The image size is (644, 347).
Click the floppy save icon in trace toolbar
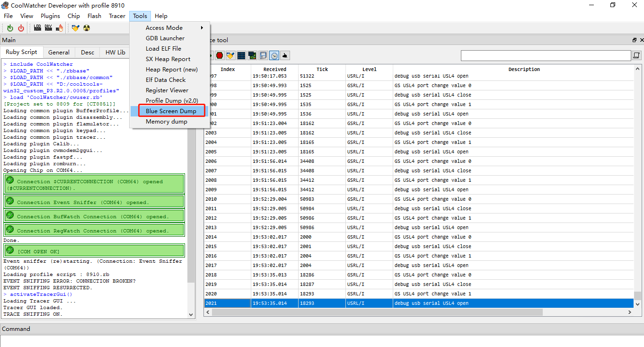click(x=264, y=55)
